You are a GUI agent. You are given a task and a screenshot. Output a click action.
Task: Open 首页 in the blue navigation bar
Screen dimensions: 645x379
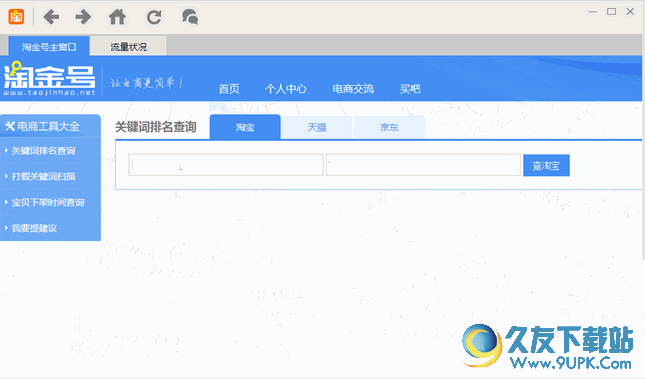(229, 88)
